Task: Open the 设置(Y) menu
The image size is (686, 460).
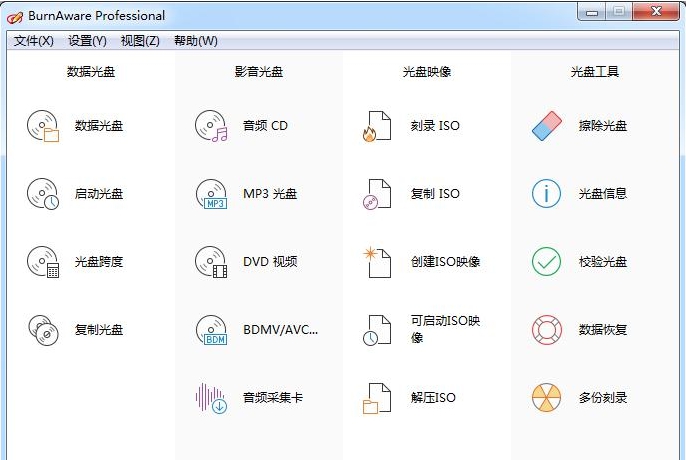Action: tap(87, 41)
